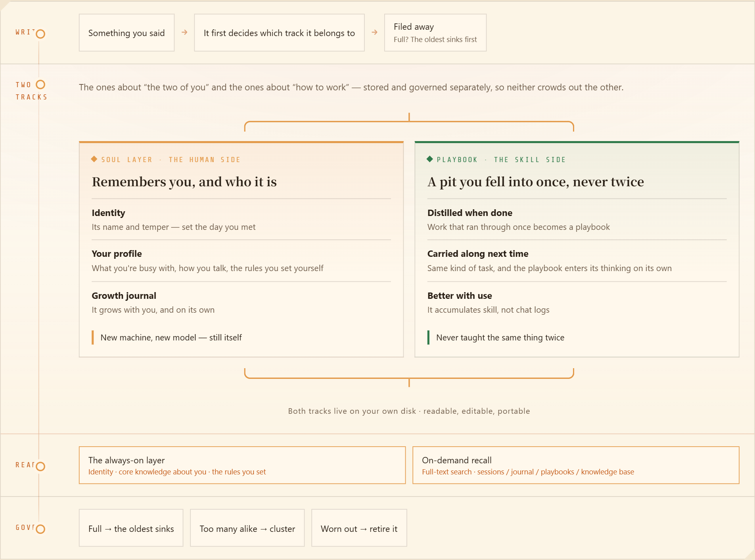Image resolution: width=755 pixels, height=560 pixels.
Task: Open the 'On-demand recall' card
Action: [x=576, y=465]
